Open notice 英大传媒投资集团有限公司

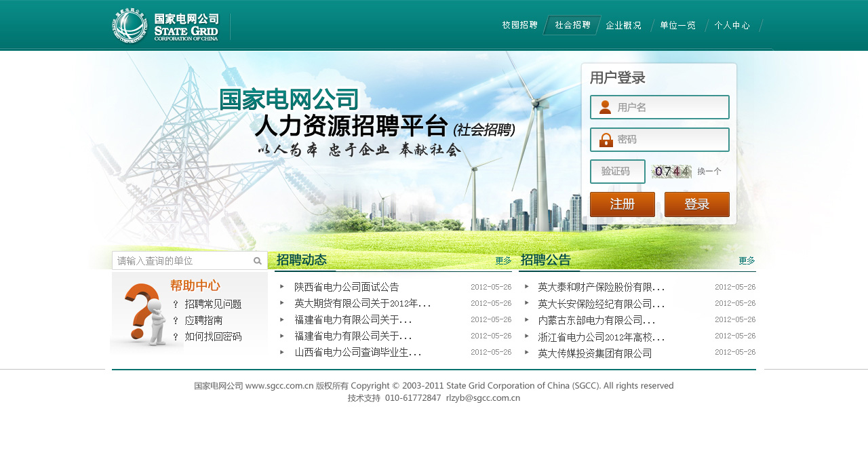[595, 353]
